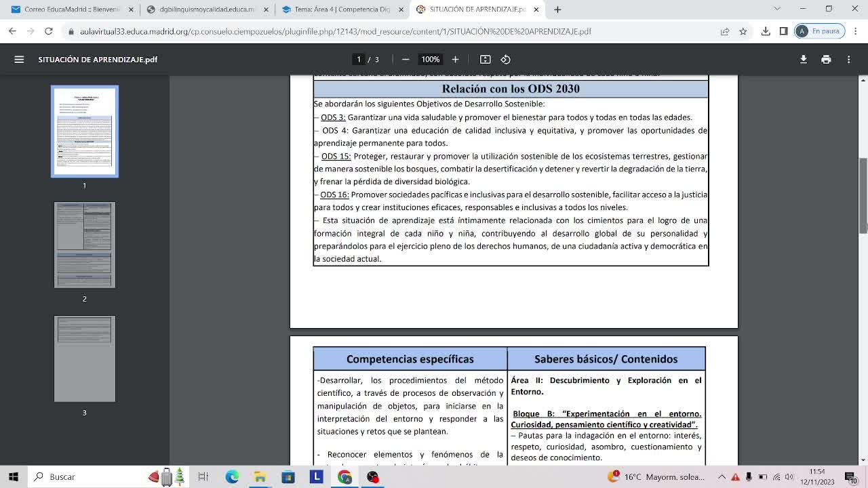Zoom out with the minus button
The image size is (868, 488).
(x=406, y=60)
